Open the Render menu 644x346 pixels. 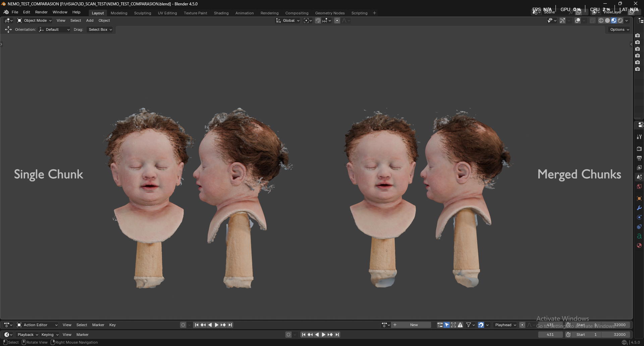point(41,12)
